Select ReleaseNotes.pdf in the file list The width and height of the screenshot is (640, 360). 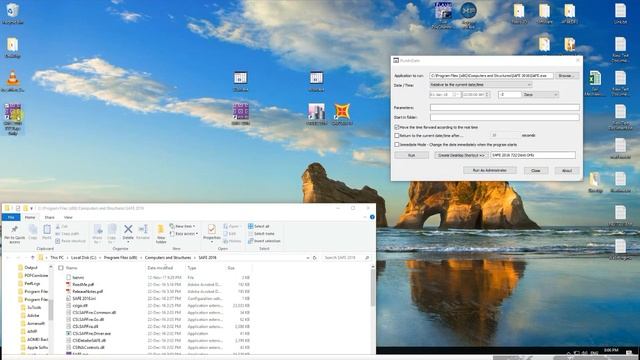point(87,291)
